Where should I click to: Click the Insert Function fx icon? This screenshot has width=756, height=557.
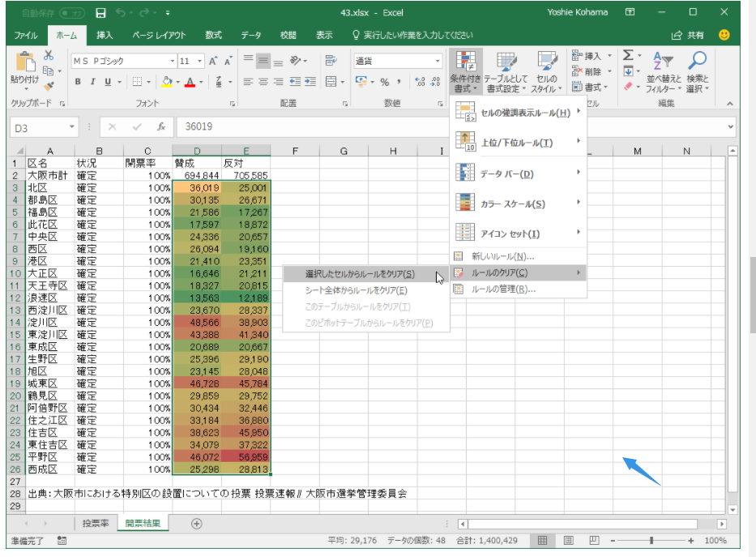click(161, 126)
